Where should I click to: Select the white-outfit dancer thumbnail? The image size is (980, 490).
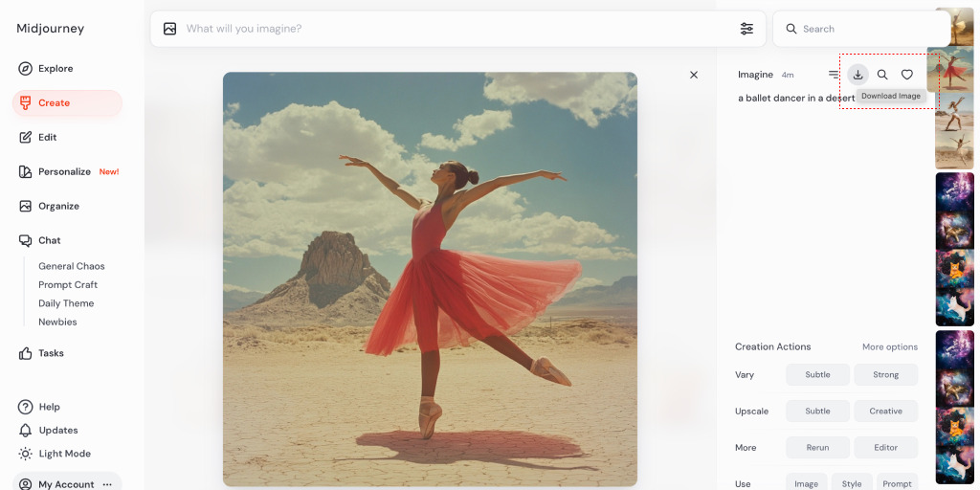pos(954,112)
